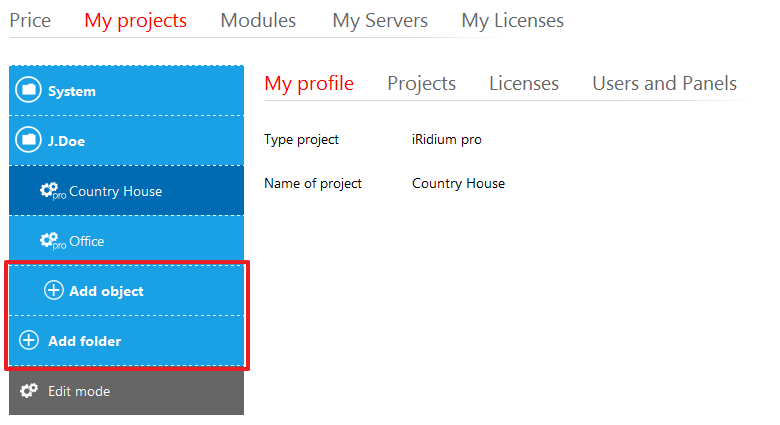Click the Country House project name value

tap(458, 183)
